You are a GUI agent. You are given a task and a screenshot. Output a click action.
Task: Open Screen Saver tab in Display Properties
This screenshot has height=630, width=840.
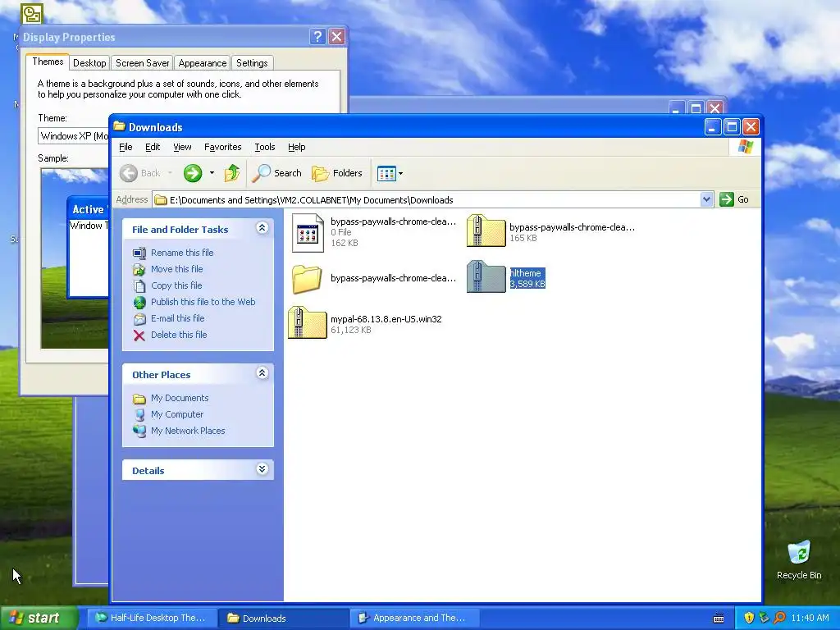click(143, 63)
